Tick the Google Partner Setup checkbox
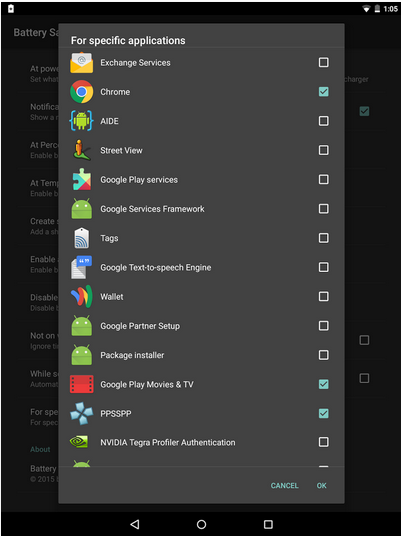The width and height of the screenshot is (401, 536). pyautogui.click(x=323, y=325)
